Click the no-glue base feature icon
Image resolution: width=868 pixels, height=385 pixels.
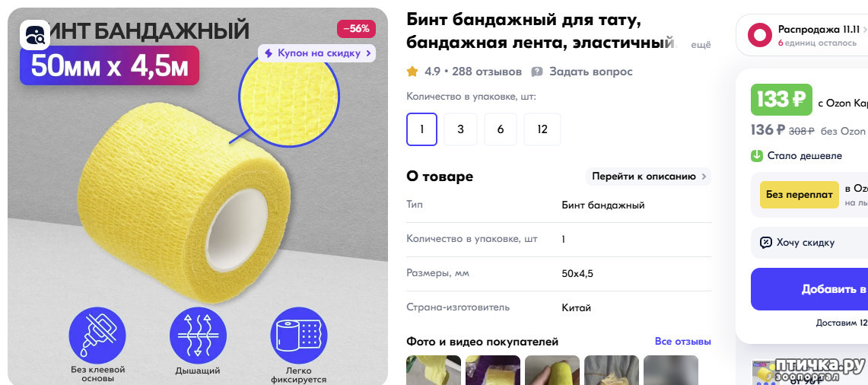97,336
